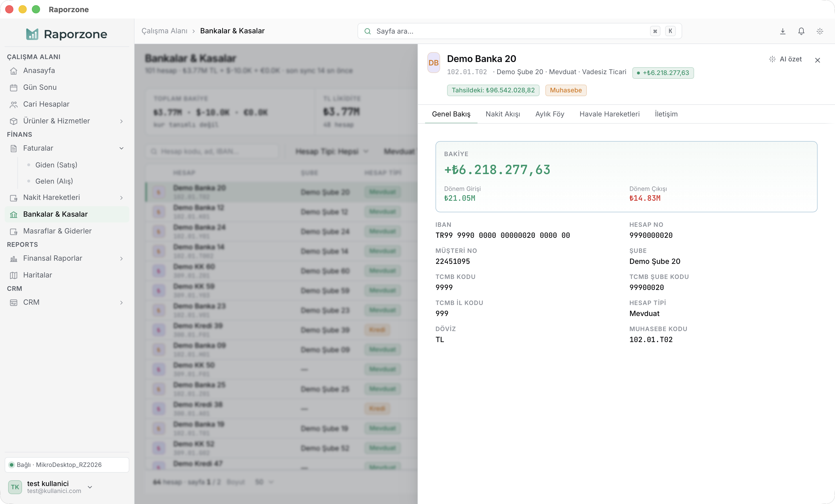
Task: Open the page size 50 dropdown
Action: click(x=264, y=482)
